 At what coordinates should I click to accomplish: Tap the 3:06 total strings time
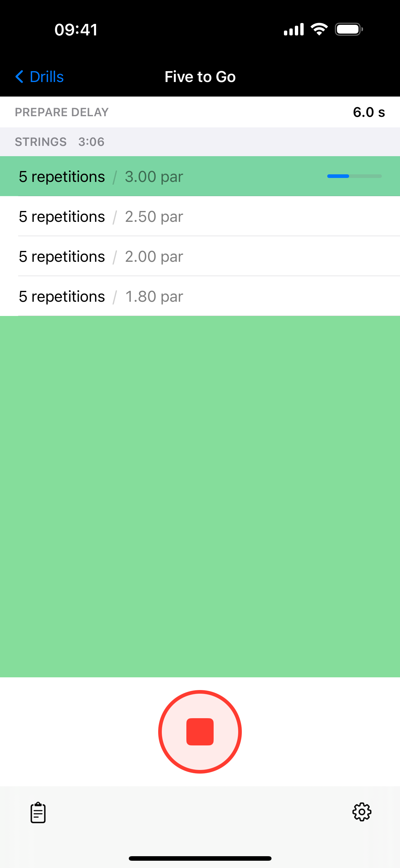point(92,142)
